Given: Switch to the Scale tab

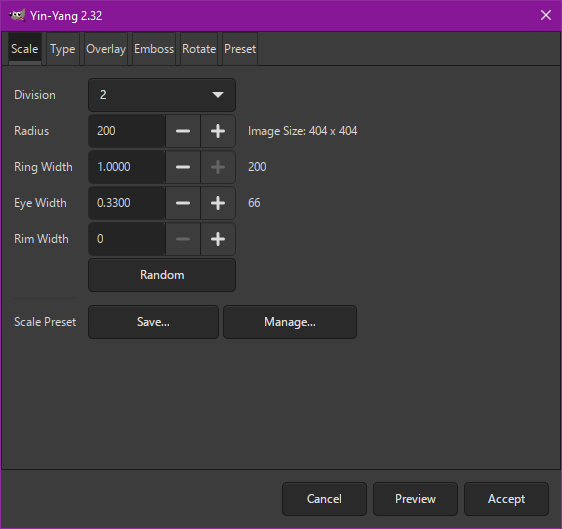Looking at the screenshot, I should pos(25,49).
